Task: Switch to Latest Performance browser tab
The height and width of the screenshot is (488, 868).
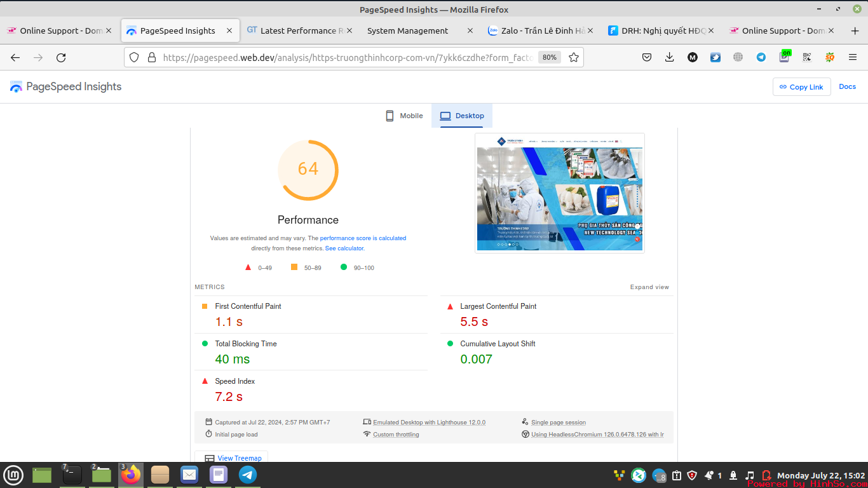Action: pos(301,30)
